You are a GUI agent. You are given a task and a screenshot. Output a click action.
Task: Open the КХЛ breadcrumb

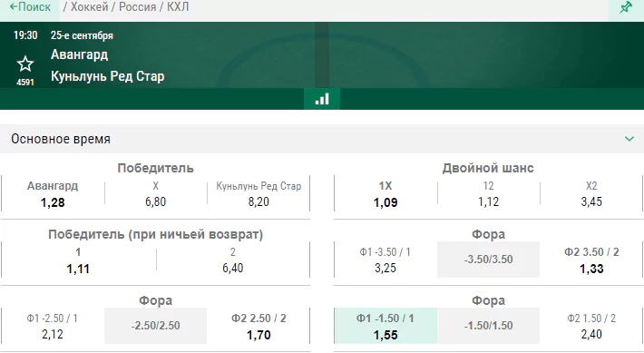(x=178, y=7)
